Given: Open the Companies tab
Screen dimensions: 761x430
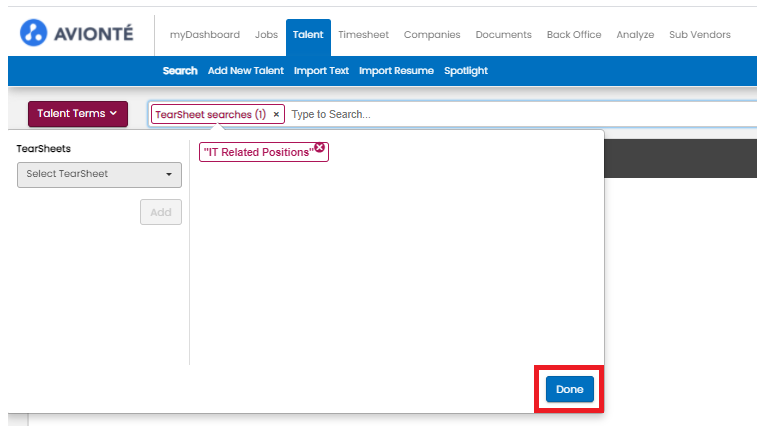Looking at the screenshot, I should point(432,35).
